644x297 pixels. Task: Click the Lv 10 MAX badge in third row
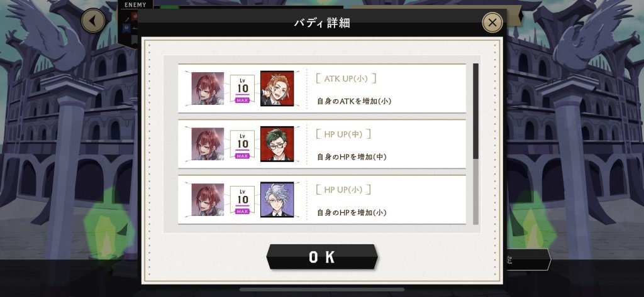[x=242, y=200]
